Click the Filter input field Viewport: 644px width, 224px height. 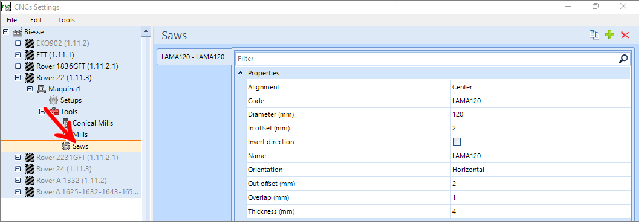[x=426, y=59]
